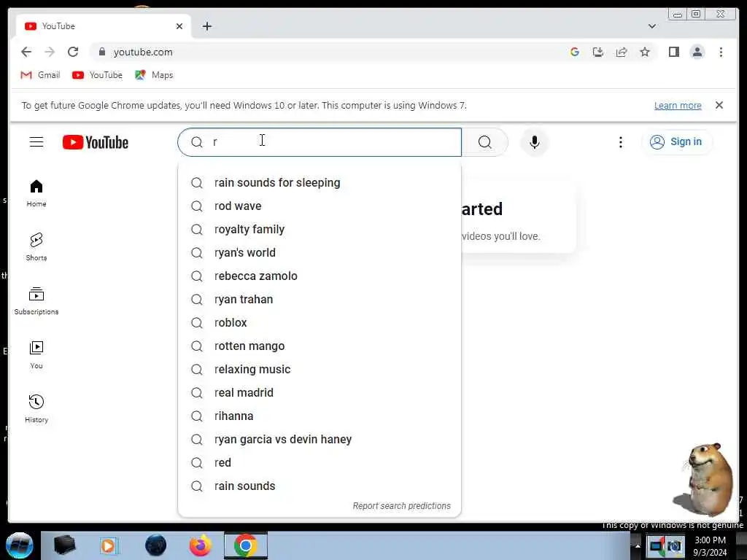The width and height of the screenshot is (747, 560).
Task: Choose the red suggestion
Action: (320, 463)
